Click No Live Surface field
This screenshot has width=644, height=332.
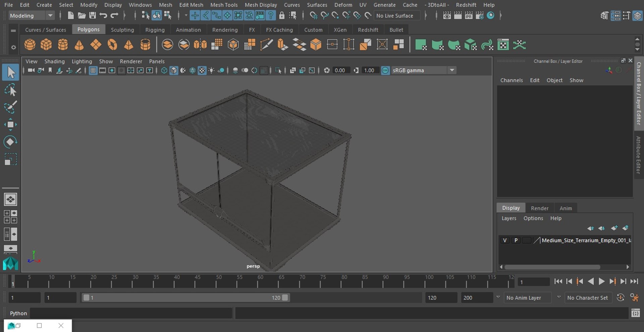[397, 16]
